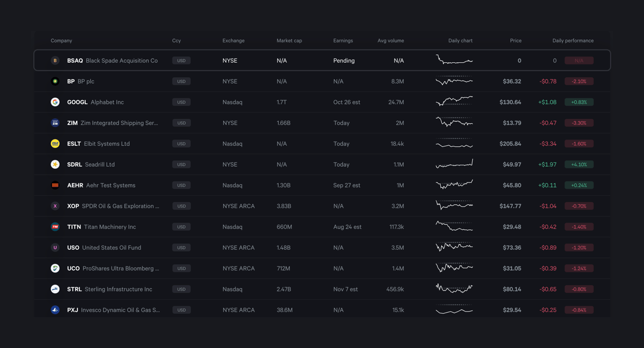Click the Elbit Systems logo
The width and height of the screenshot is (644, 348).
coord(55,143)
